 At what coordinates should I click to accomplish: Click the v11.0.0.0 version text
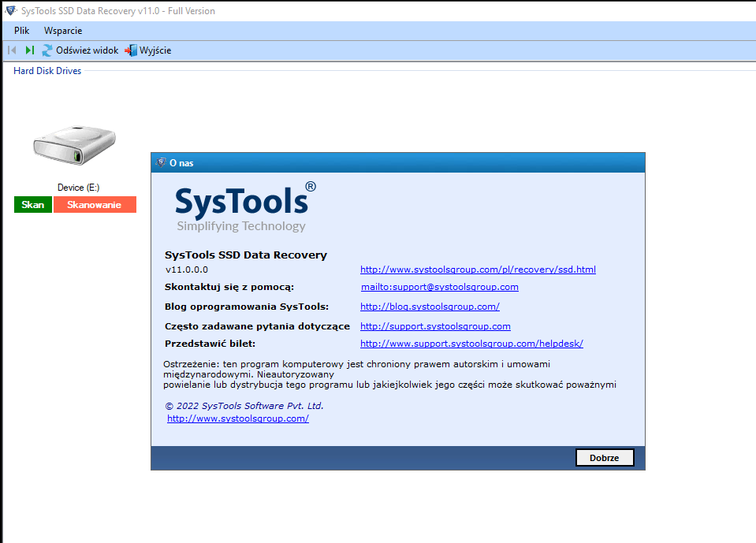pos(187,270)
